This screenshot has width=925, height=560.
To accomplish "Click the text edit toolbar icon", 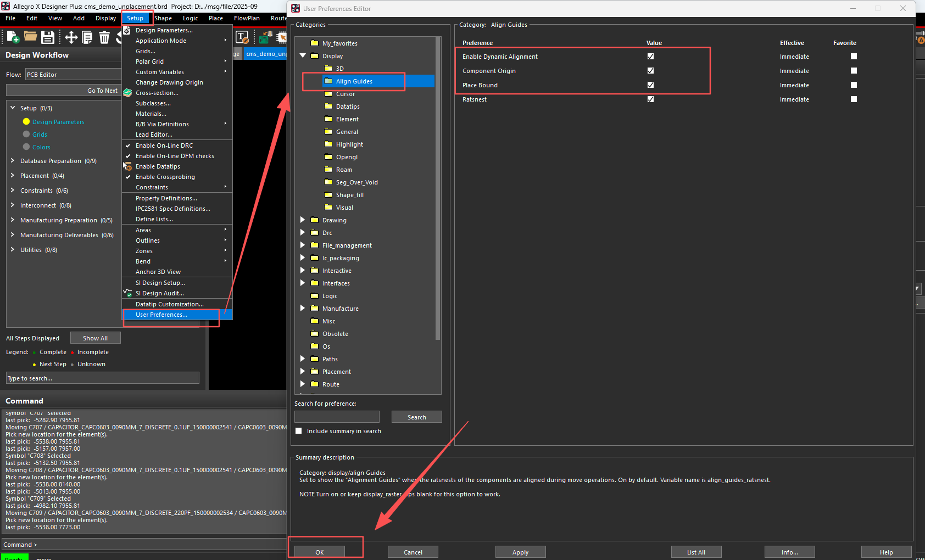I will (x=242, y=37).
